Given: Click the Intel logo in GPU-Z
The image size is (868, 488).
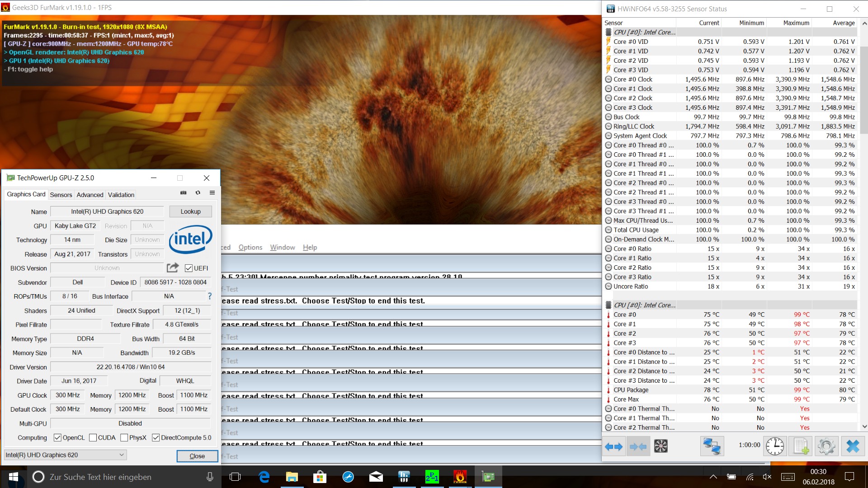Looking at the screenshot, I should click(x=190, y=239).
